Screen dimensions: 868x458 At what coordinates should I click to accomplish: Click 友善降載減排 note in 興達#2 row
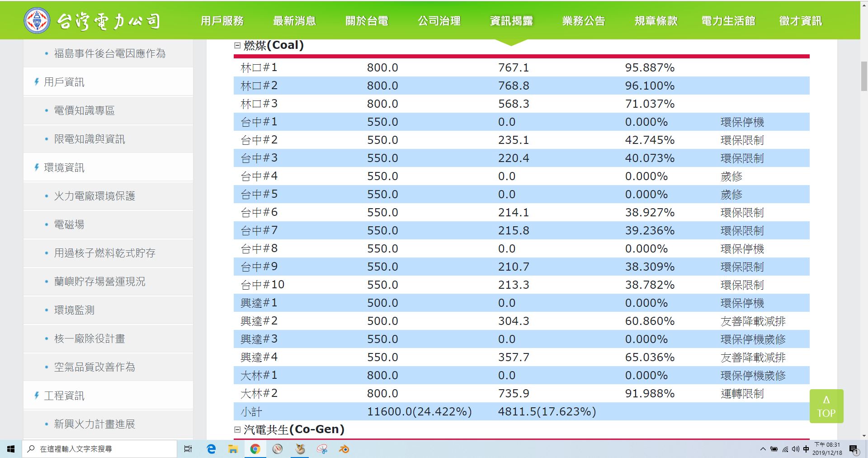753,321
